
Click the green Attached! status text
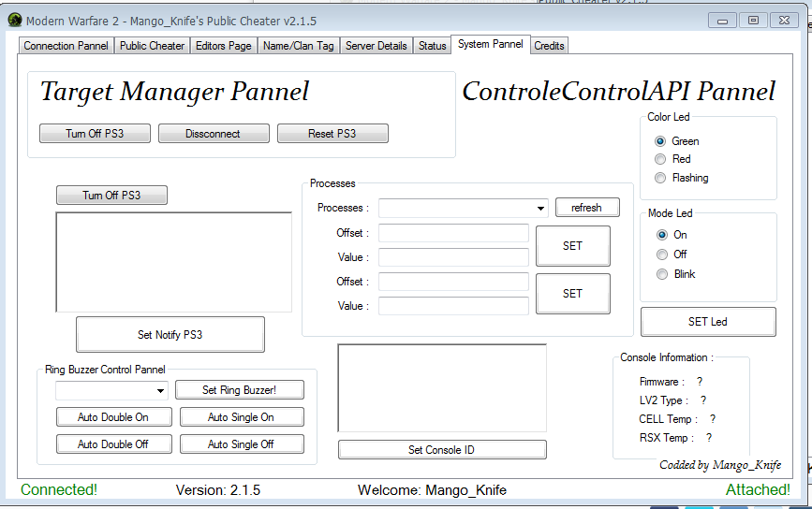[x=758, y=489]
